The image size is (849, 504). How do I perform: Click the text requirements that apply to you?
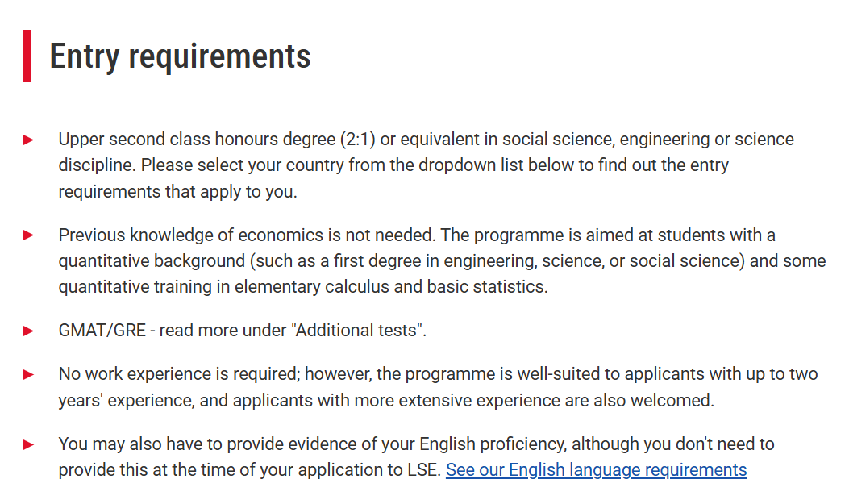point(177,192)
